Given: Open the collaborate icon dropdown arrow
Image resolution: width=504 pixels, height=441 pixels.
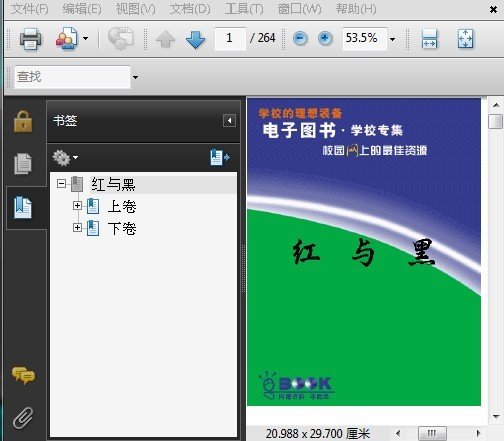Looking at the screenshot, I should coord(85,39).
